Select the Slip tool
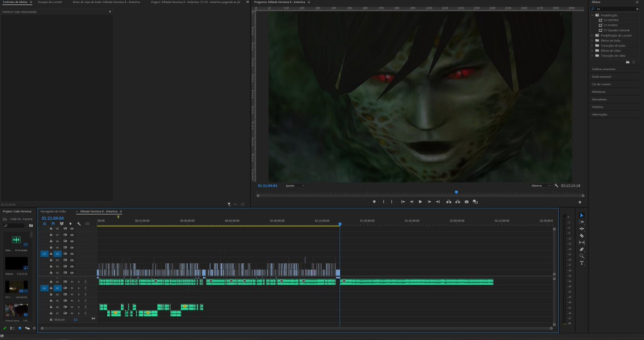Image resolution: width=644 pixels, height=340 pixels. pyautogui.click(x=582, y=242)
